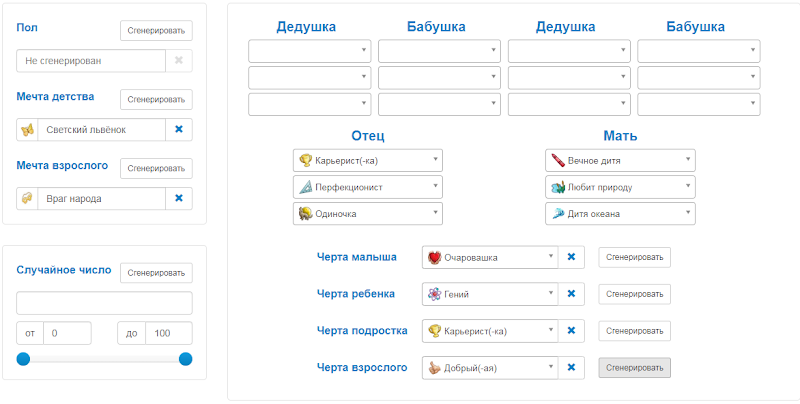800x404 pixels.
Task: Generate Пол with its Сгенерировать button
Action: coord(156,31)
